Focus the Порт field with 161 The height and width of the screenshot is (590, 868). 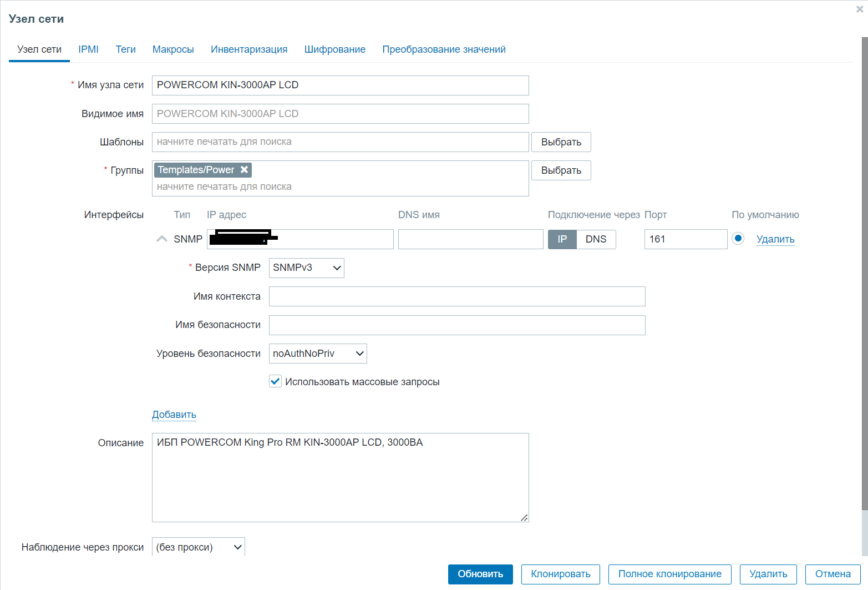click(x=686, y=239)
